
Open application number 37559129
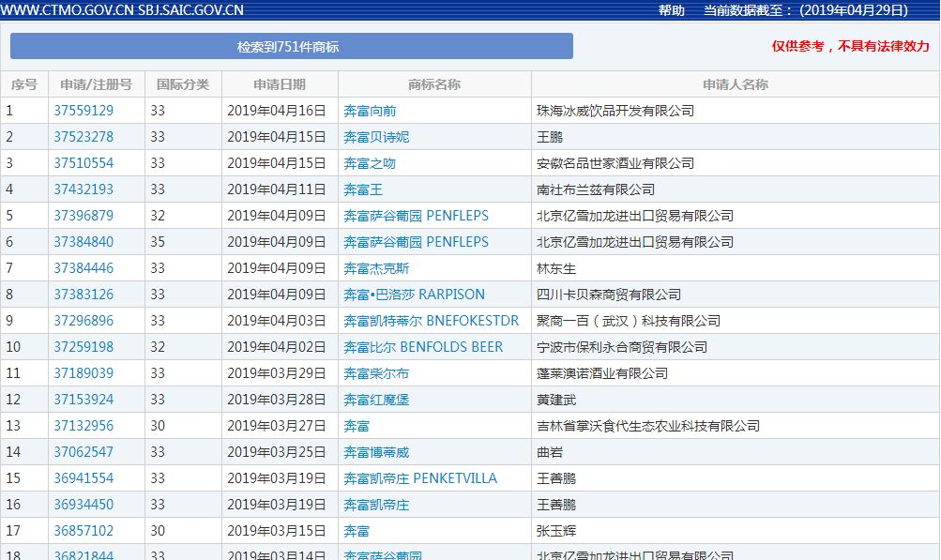87,110
